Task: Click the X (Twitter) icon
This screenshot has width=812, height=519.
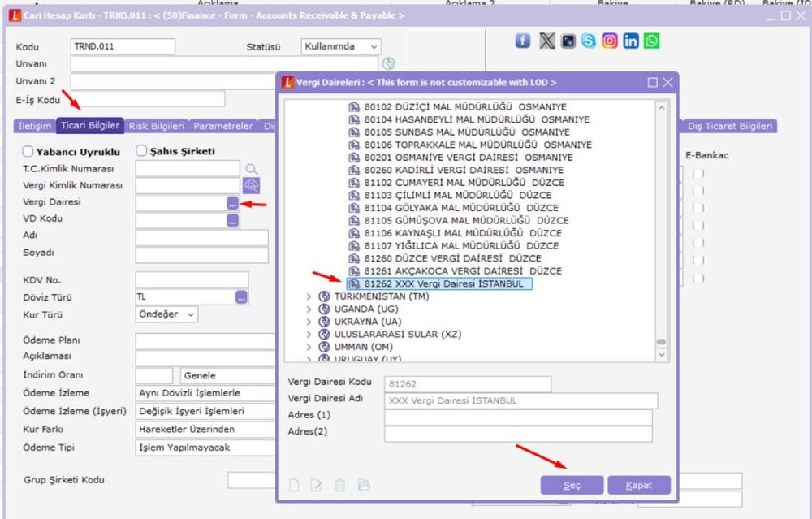Action: coord(546,41)
